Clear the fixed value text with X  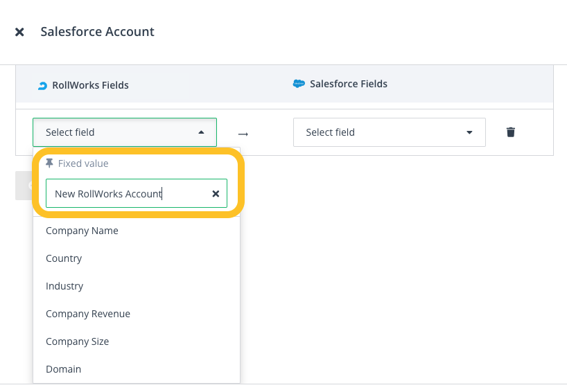(216, 194)
